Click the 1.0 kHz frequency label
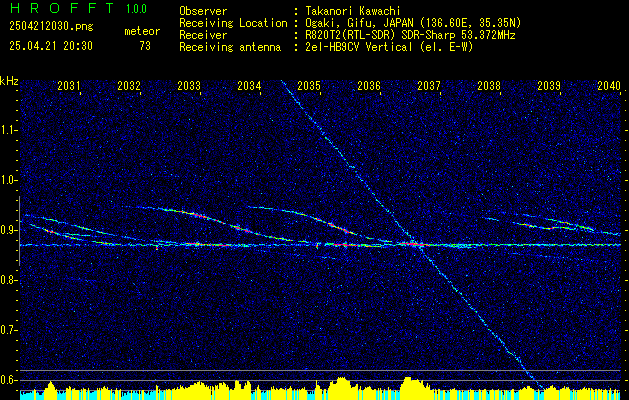 [x=7, y=180]
